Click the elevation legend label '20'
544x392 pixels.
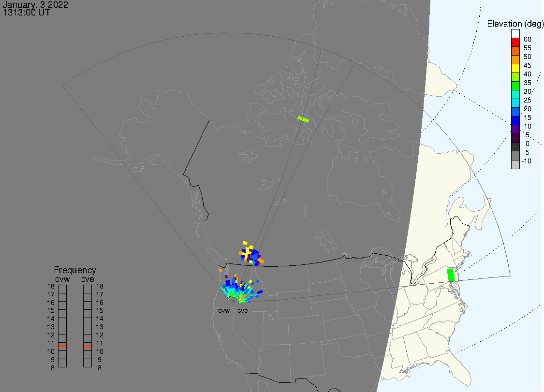(528, 109)
